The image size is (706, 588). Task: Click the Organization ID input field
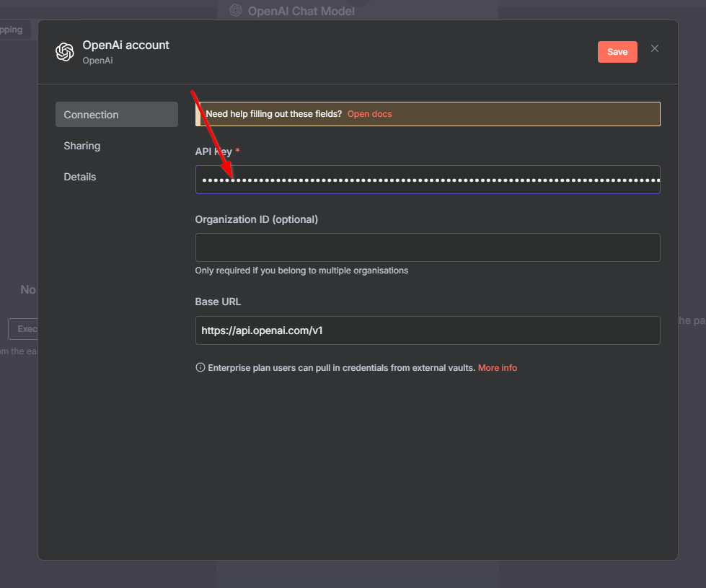pyautogui.click(x=428, y=247)
